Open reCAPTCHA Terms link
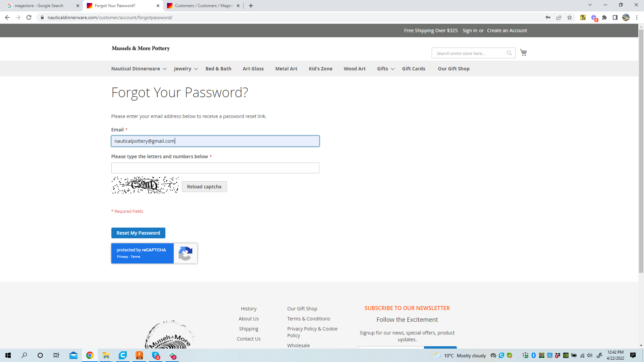Screen dimensions: 644x362 [x=136, y=257]
